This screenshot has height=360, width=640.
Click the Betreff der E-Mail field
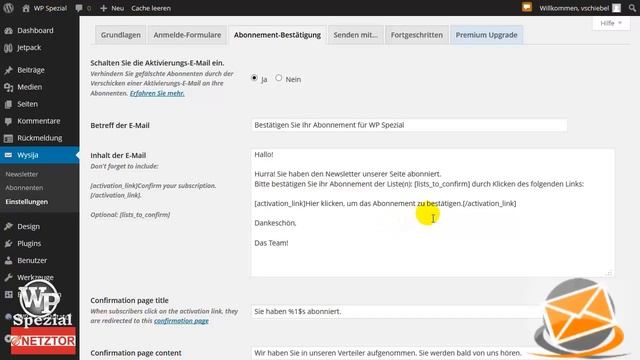pyautogui.click(x=409, y=125)
